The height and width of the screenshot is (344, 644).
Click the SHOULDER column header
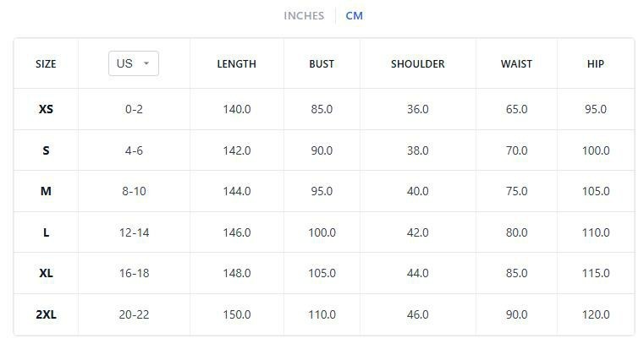(x=417, y=64)
